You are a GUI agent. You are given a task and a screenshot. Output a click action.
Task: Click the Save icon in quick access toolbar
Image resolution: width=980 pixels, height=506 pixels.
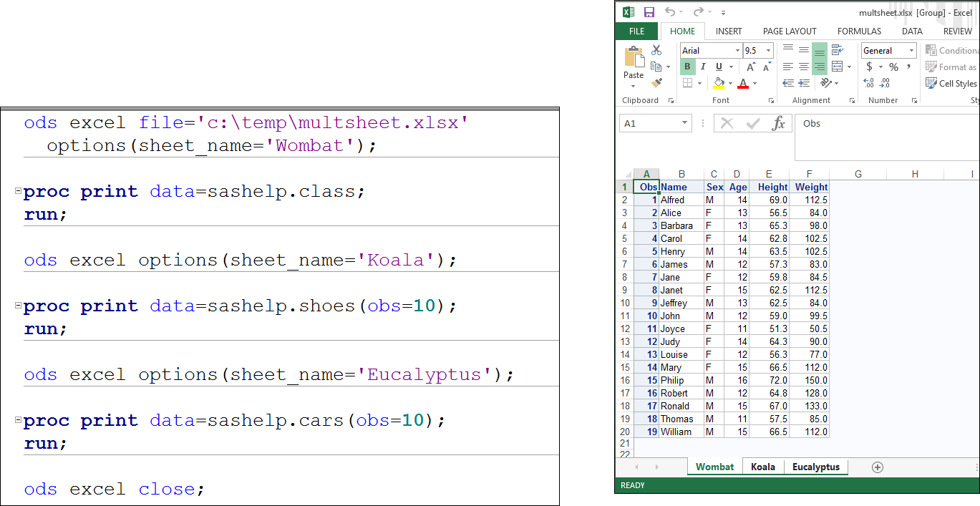649,12
